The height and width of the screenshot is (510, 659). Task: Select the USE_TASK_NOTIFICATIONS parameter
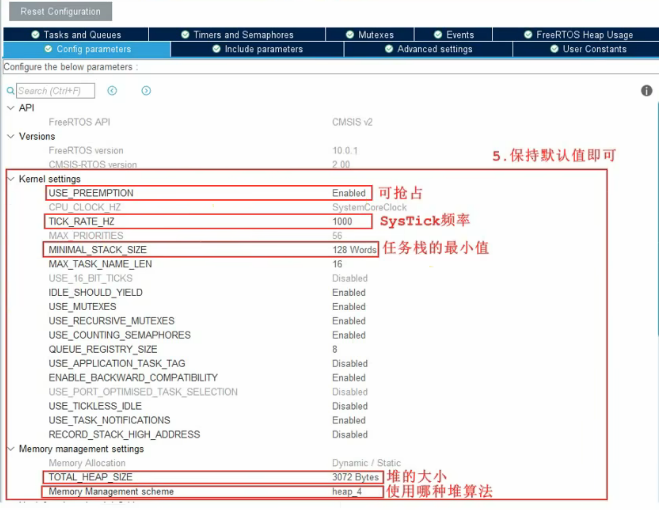109,420
